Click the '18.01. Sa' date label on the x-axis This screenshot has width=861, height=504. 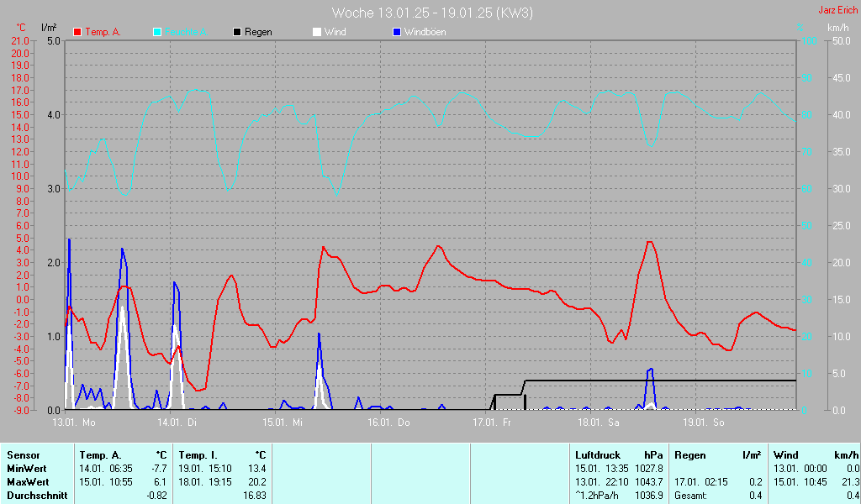598,423
